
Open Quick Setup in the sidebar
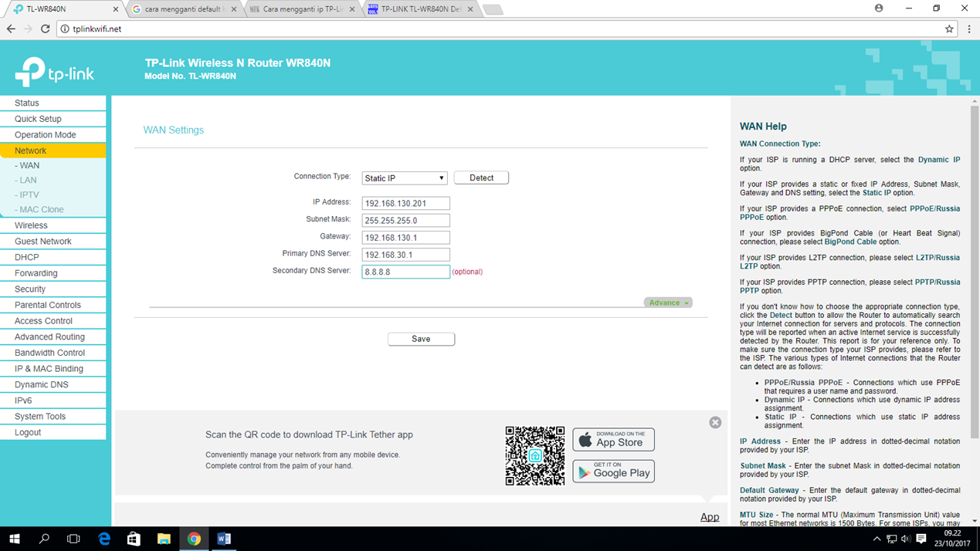point(53,119)
